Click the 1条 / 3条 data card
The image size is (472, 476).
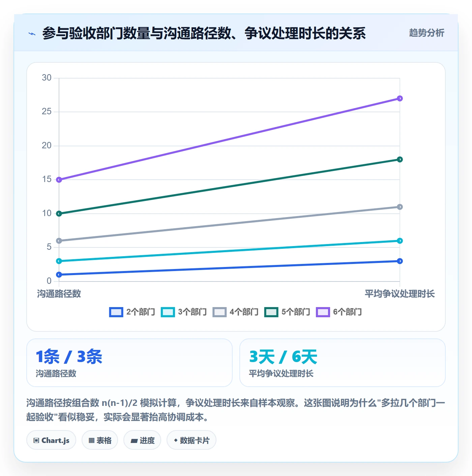(129, 363)
